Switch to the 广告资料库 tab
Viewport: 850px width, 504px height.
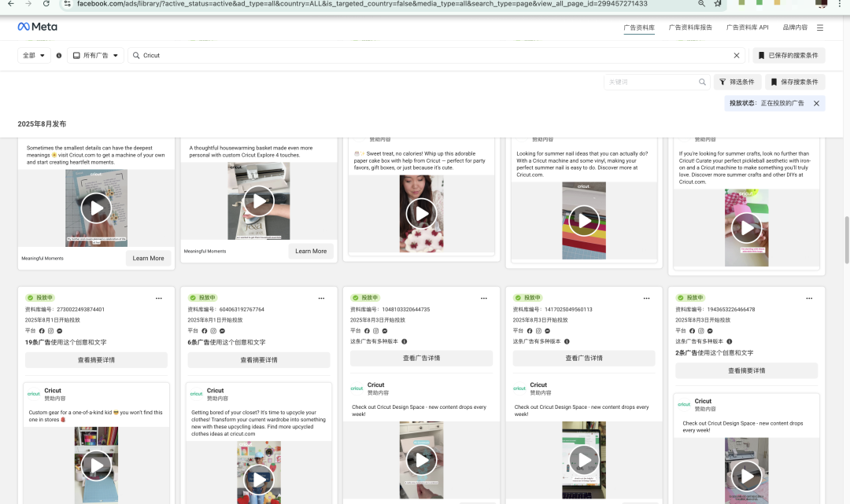pyautogui.click(x=639, y=28)
